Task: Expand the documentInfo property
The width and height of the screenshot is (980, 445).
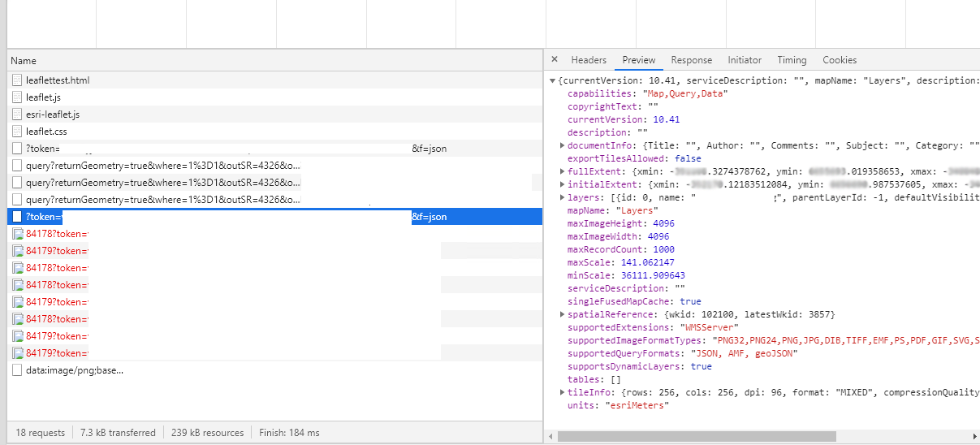Action: coord(563,145)
